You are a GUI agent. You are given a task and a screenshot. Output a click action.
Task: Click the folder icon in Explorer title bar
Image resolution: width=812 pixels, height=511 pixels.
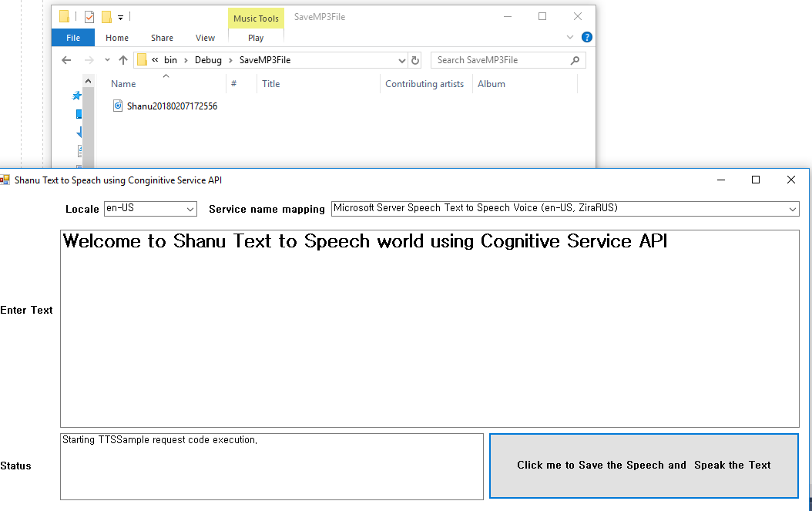click(x=64, y=17)
